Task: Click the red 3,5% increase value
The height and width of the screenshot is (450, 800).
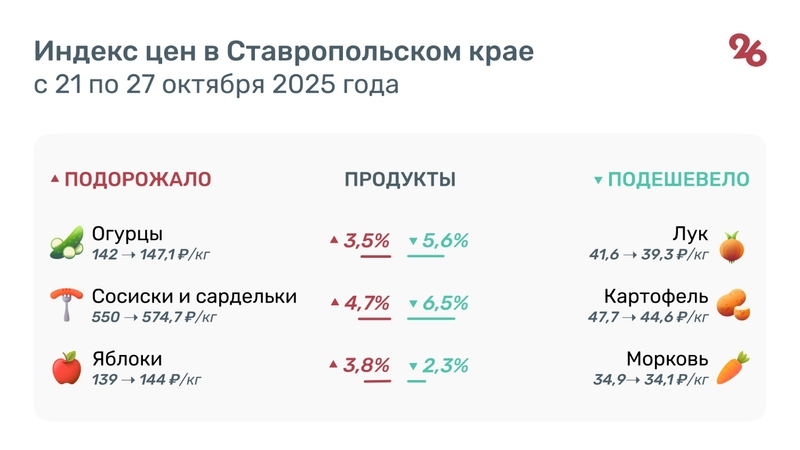Action: [366, 241]
